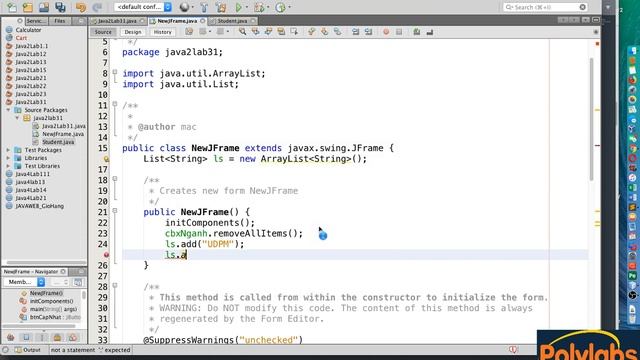Click the Comment code icon
The width and height of the screenshot is (640, 360).
point(417,32)
